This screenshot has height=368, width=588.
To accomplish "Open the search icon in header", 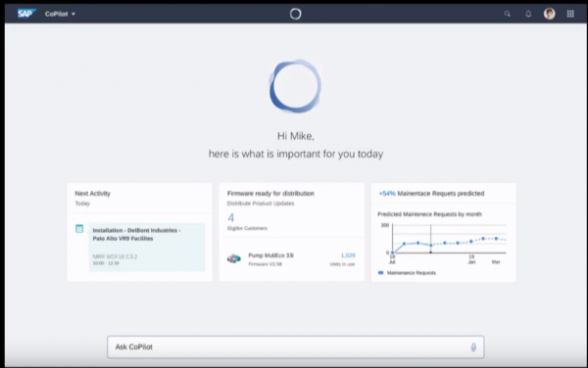I will [507, 14].
